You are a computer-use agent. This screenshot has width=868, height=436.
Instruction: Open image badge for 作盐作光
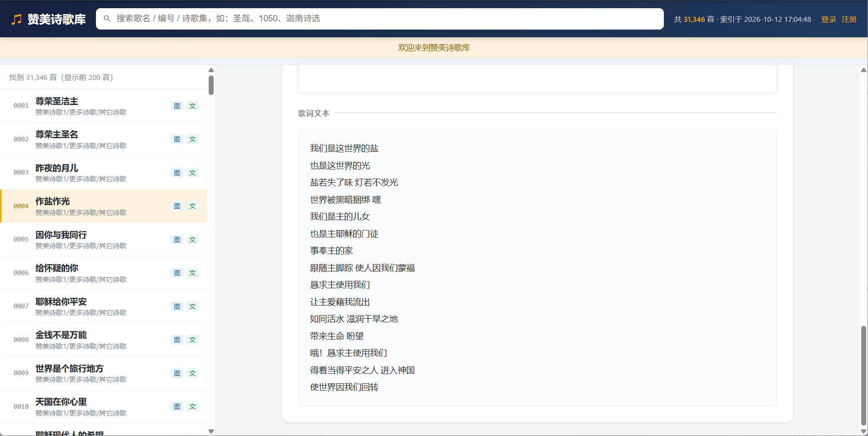177,206
